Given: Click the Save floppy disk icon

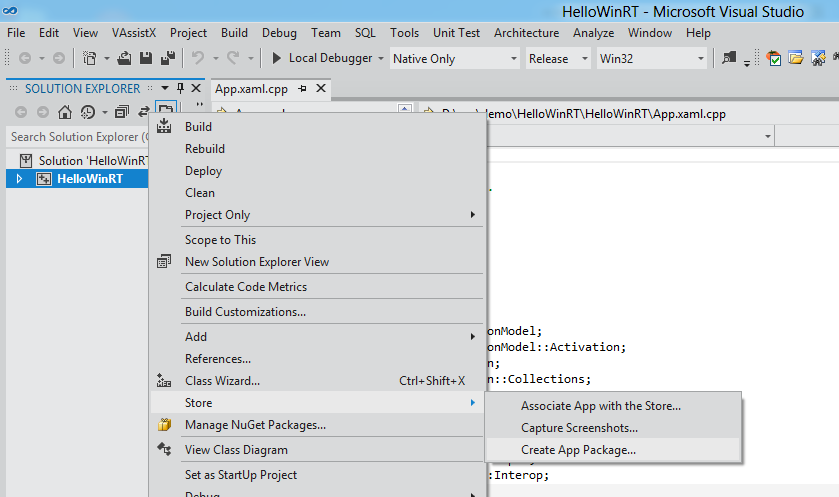Looking at the screenshot, I should [146, 58].
